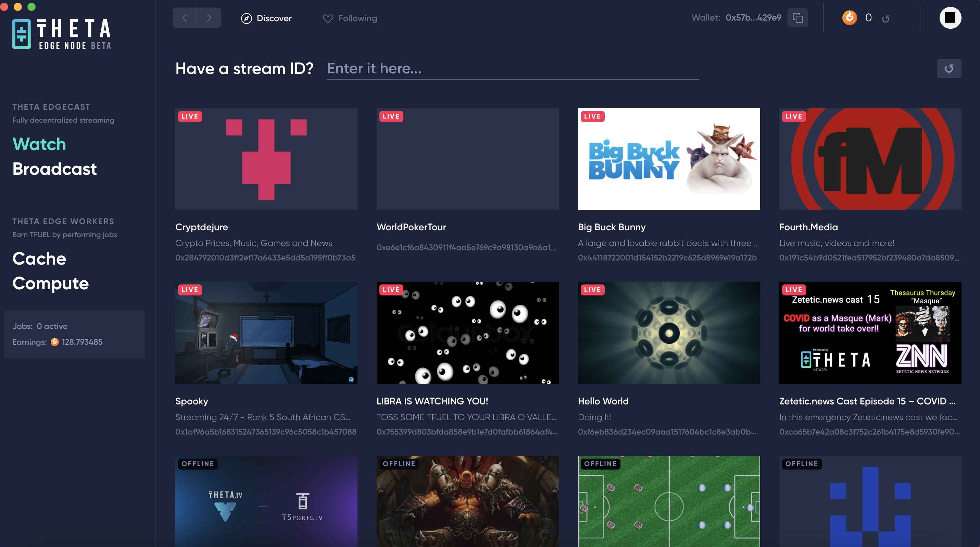Click the user profile avatar icon
The height and width of the screenshot is (547, 980).
tap(951, 17)
